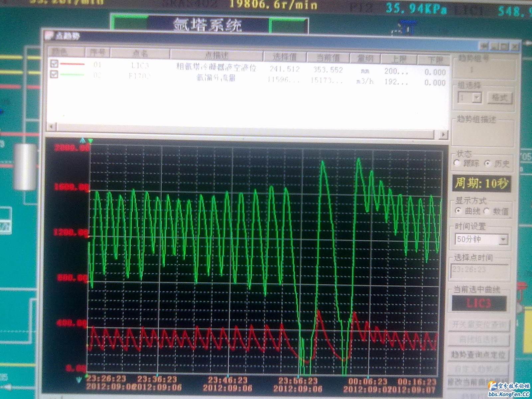Image resolution: width=532 pixels, height=399 pixels.
Task: Click the FI702 point name cell
Action: tap(140, 76)
